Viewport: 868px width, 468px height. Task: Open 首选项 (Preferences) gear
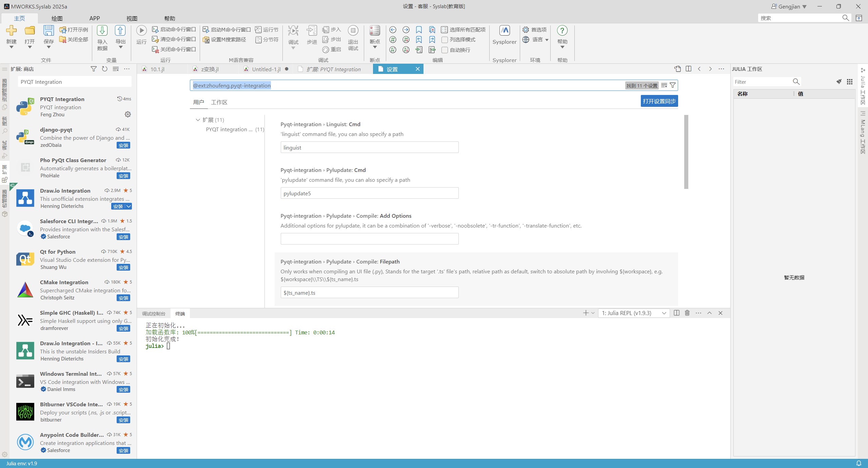pyautogui.click(x=534, y=30)
